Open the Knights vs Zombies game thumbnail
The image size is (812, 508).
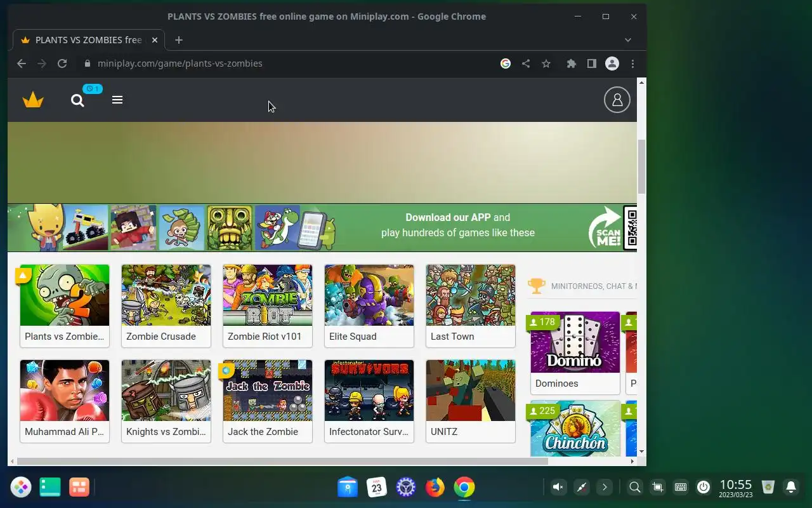166,391
